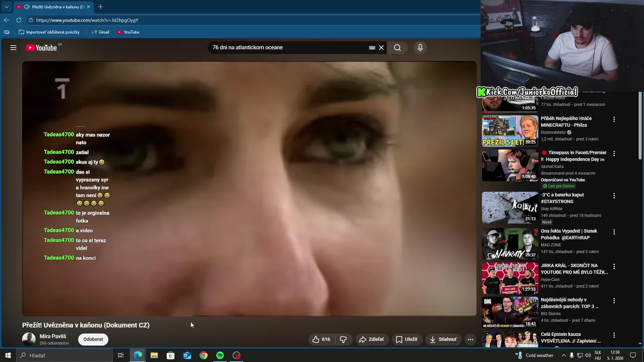Click the taskbar Hľadať search box
Viewport: 644px width, 362px height.
[64, 355]
